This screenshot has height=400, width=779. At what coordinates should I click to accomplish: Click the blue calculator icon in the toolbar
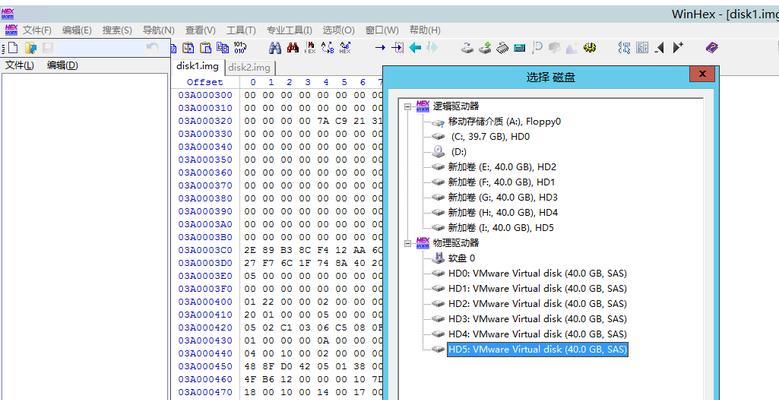coord(520,48)
